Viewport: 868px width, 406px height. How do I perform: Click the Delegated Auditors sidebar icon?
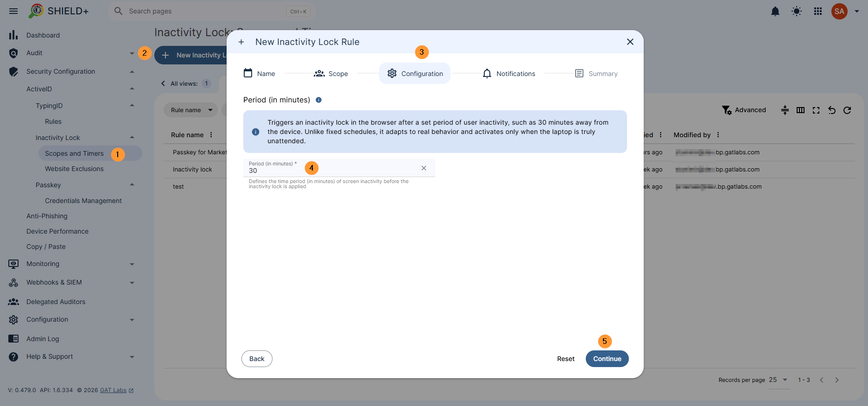(x=13, y=302)
